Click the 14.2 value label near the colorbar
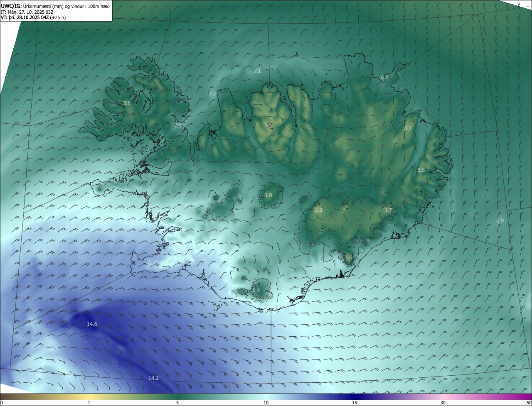 click(153, 378)
